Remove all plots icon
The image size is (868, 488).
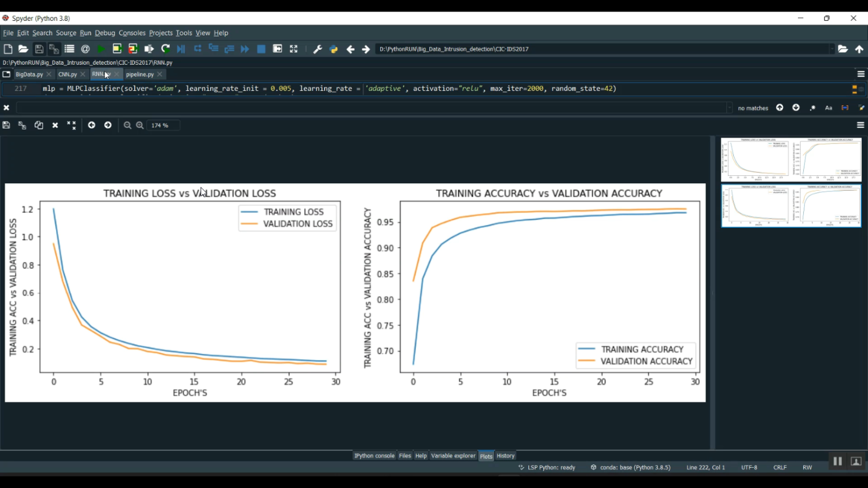coord(71,125)
